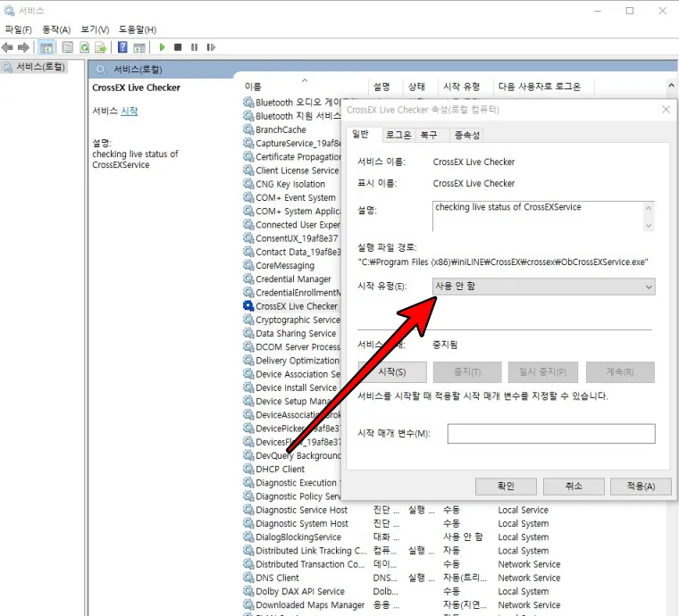
Task: Start the service with green play icon
Action: [x=162, y=47]
